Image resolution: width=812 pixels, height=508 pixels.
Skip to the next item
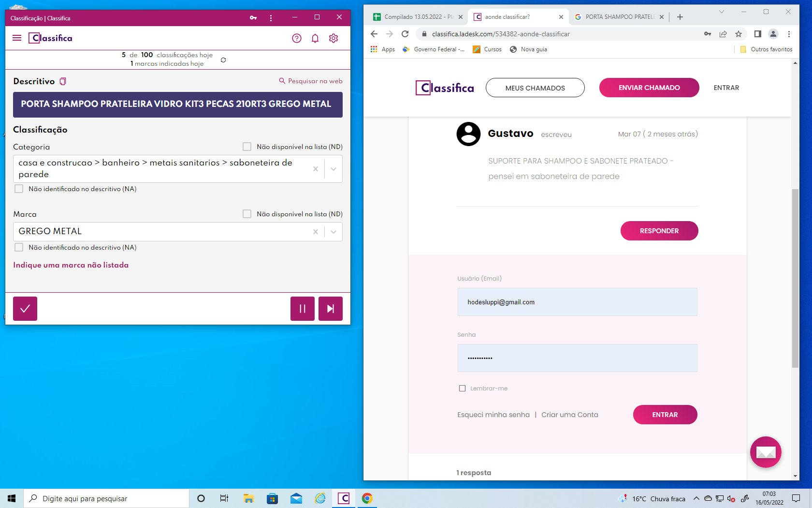tap(331, 309)
